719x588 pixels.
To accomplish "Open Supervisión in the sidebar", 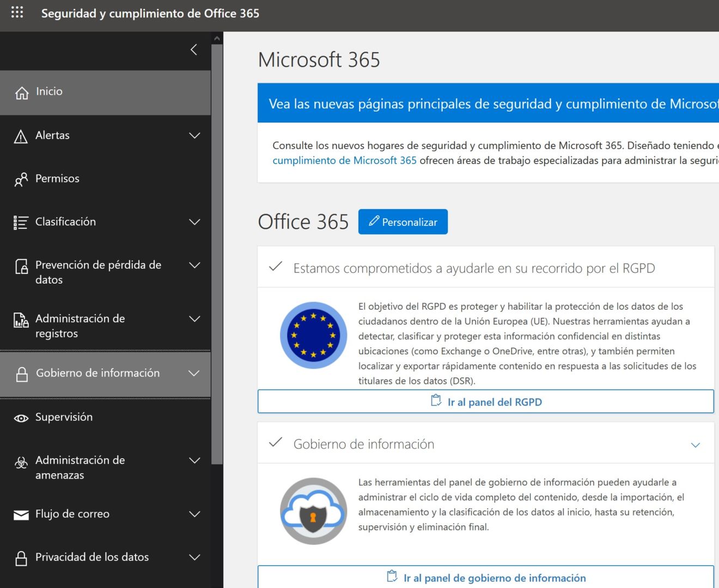I will point(105,418).
